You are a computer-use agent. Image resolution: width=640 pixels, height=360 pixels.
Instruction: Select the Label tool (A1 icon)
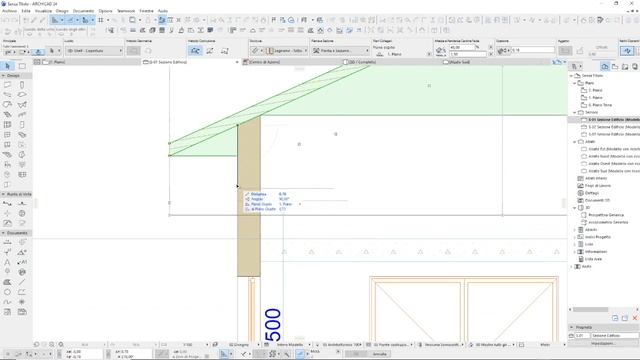[x=22, y=262]
